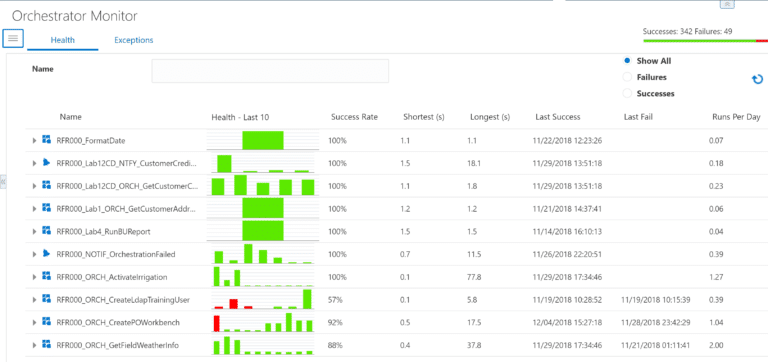
Task: Click orchestration icon for RFR000_ORCH_ActivateIrrigation
Action: point(47,277)
